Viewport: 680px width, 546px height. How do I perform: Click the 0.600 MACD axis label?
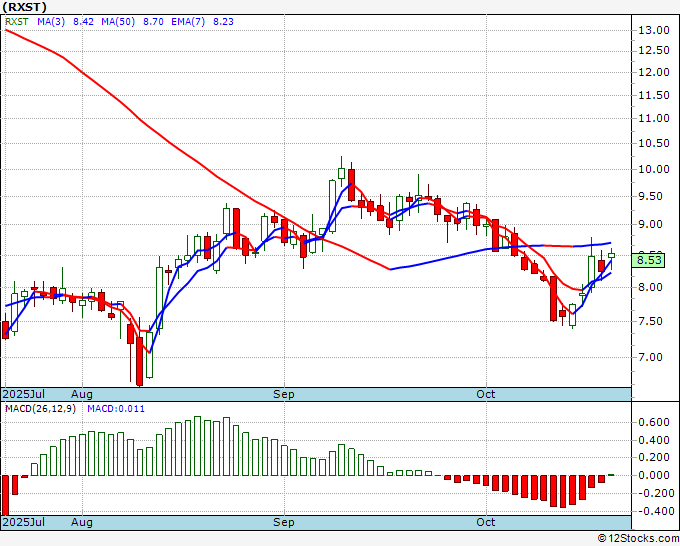pyautogui.click(x=654, y=422)
